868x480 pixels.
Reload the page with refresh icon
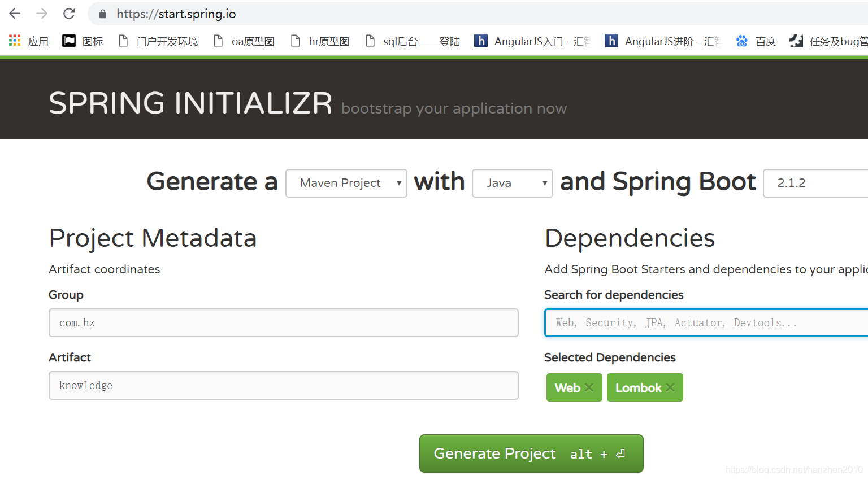tap(69, 14)
